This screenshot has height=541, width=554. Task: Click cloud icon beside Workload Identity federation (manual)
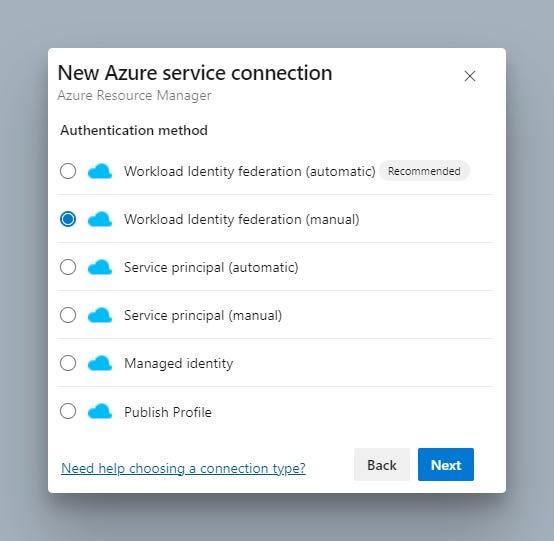100,219
